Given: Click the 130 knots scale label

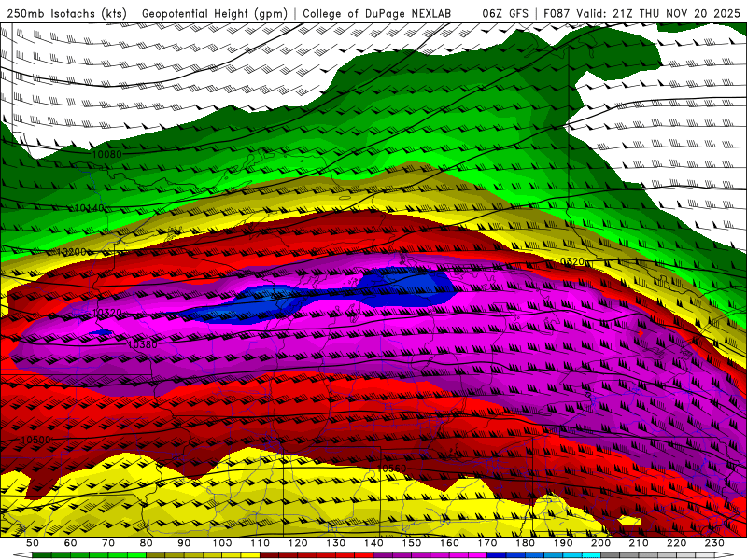Looking at the screenshot, I should 336,543.
